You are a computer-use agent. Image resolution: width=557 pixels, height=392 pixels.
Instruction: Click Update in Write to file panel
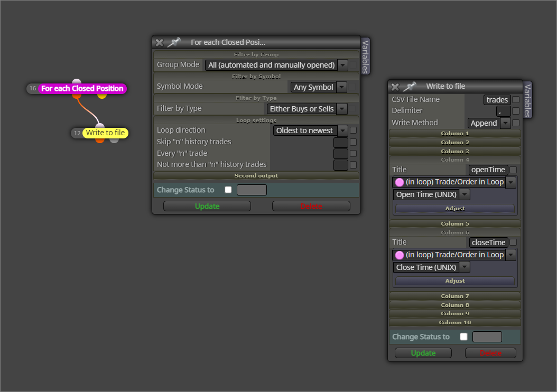coord(423,353)
